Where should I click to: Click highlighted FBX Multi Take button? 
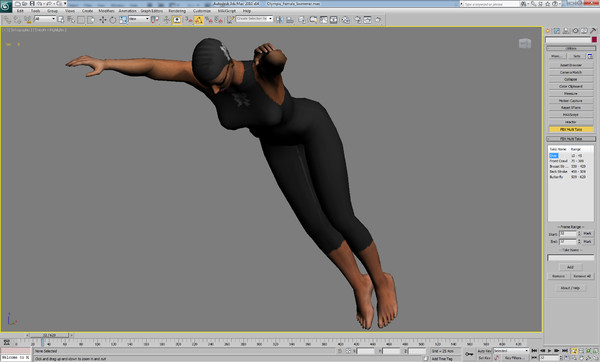571,129
